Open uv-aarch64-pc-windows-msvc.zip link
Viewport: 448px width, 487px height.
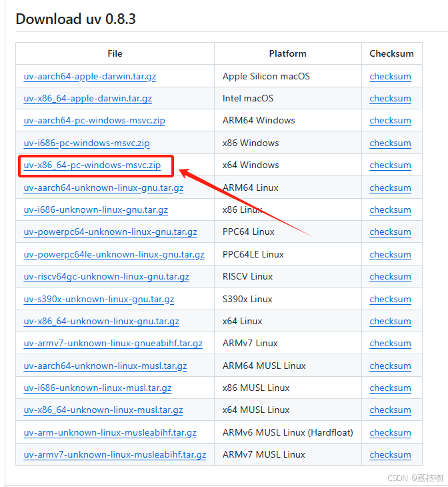tap(95, 121)
